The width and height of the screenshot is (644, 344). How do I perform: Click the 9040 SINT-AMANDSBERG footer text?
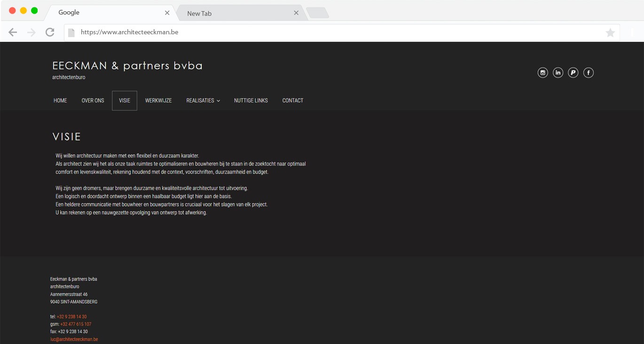point(74,302)
